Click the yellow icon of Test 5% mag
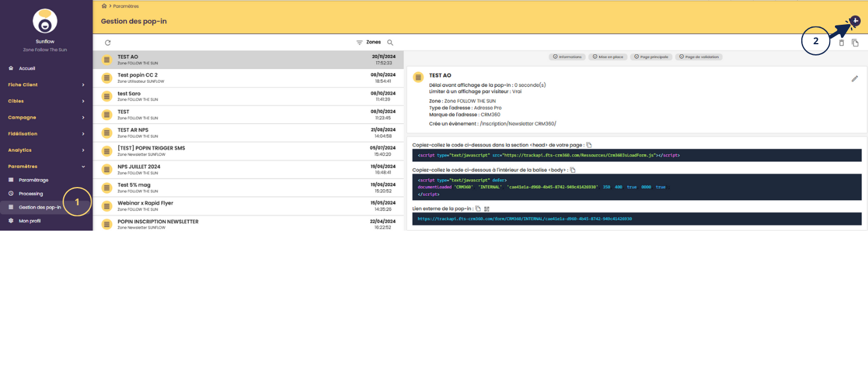This screenshot has height=374, width=868. [x=107, y=188]
